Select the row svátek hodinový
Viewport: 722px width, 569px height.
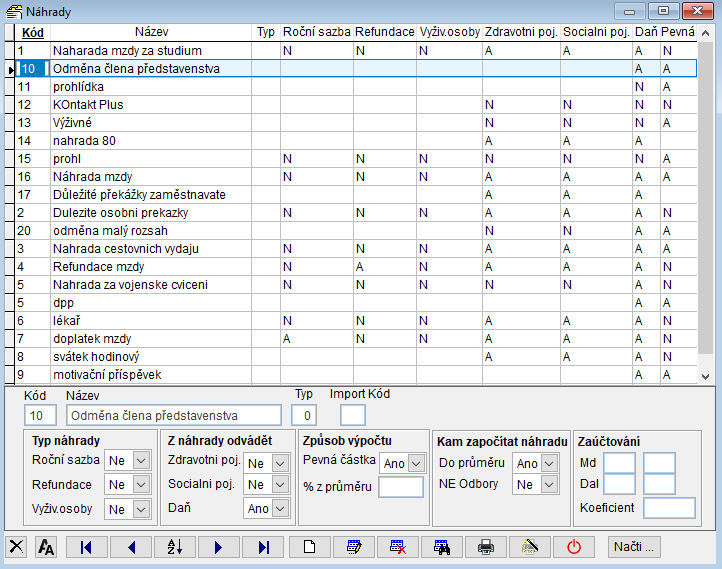click(356, 356)
